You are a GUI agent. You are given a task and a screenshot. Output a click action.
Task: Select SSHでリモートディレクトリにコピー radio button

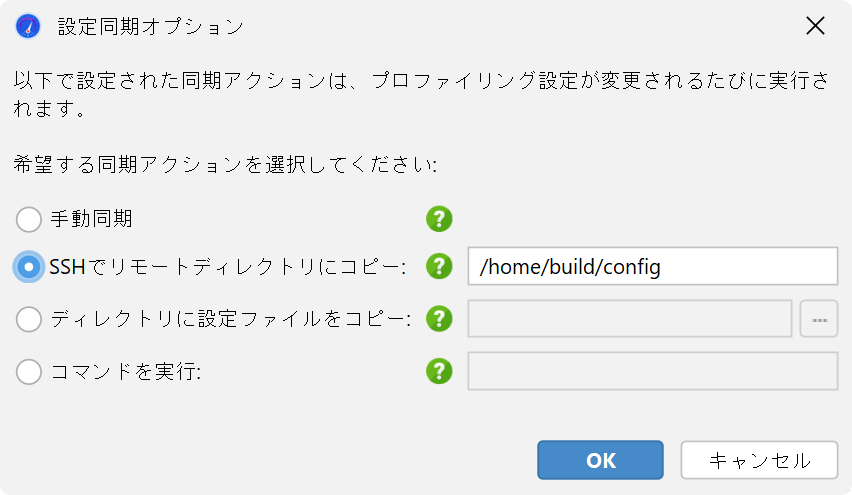29,267
